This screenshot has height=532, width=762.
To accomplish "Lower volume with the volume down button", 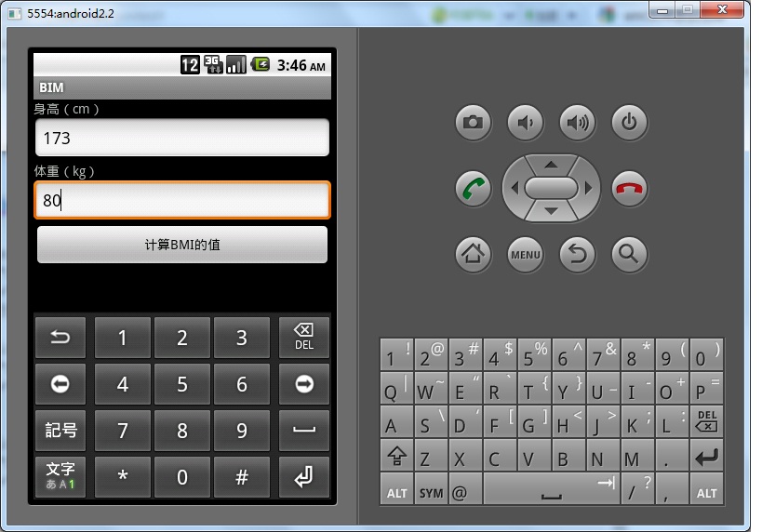I will point(525,123).
